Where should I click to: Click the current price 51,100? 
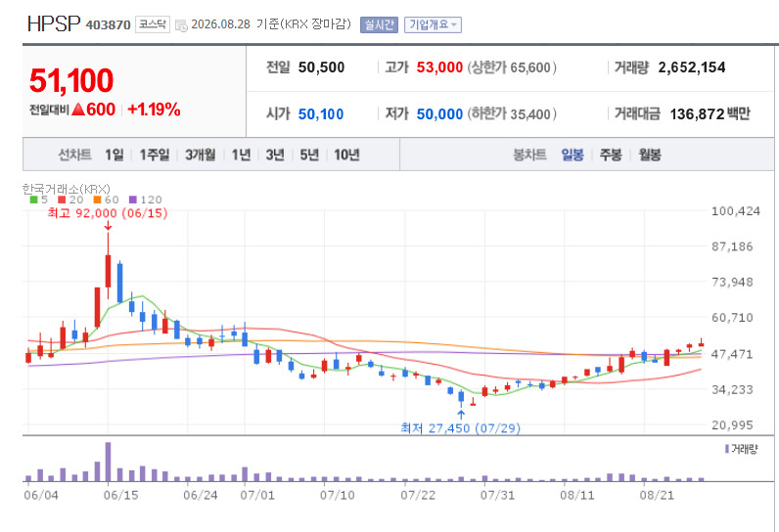tap(71, 80)
